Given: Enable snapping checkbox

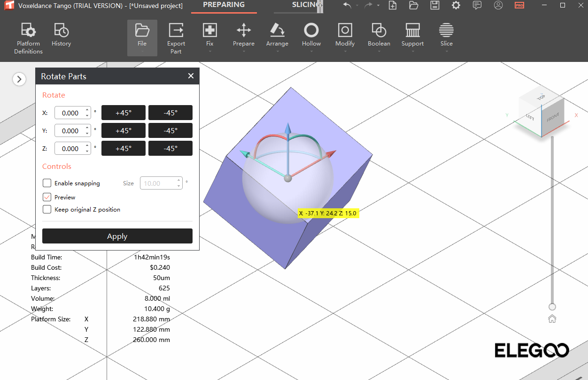Looking at the screenshot, I should 47,183.
